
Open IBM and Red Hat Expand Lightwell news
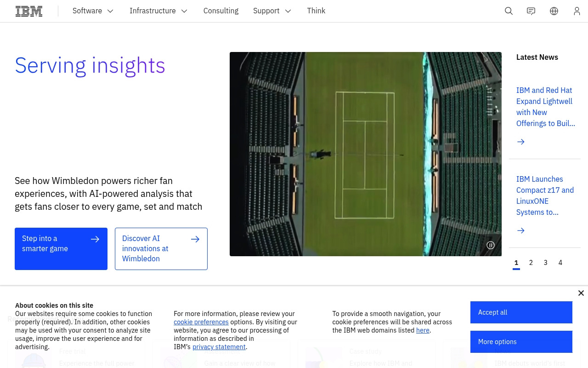546,107
